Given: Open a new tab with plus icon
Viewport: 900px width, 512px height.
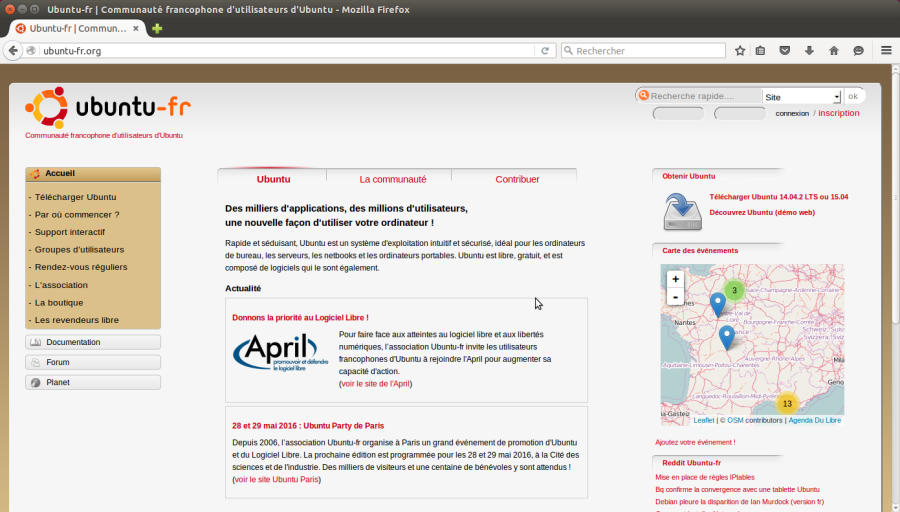Looking at the screenshot, I should (x=157, y=28).
